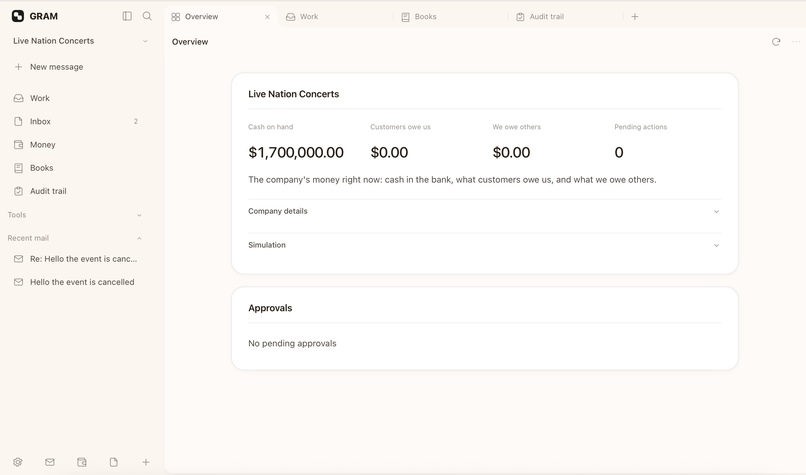Click the Inbox document icon
806x475 pixels.
tap(19, 121)
